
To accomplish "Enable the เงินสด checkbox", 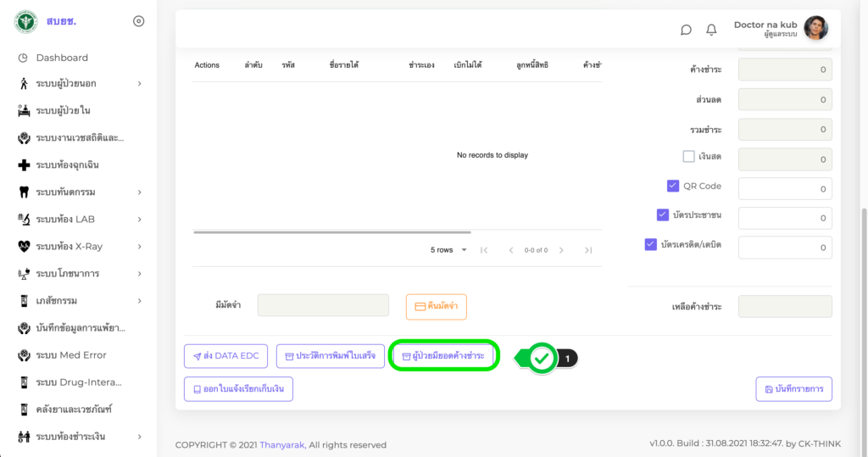I will [x=689, y=156].
